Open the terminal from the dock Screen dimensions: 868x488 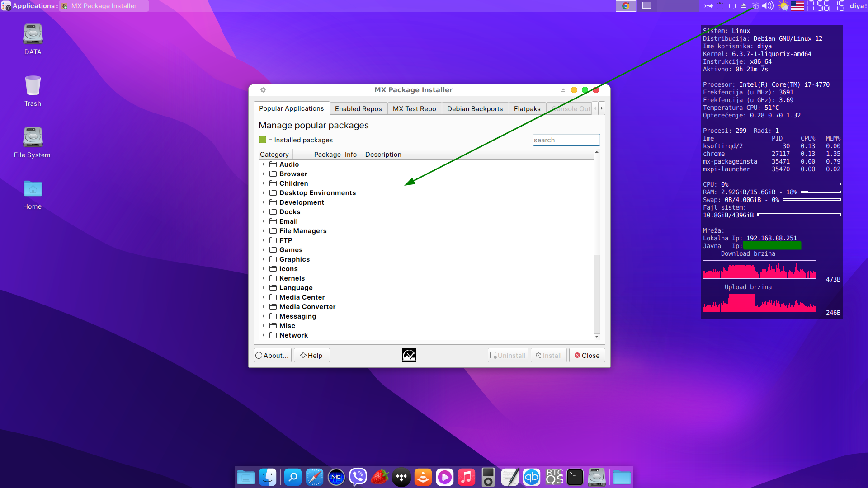[575, 477]
